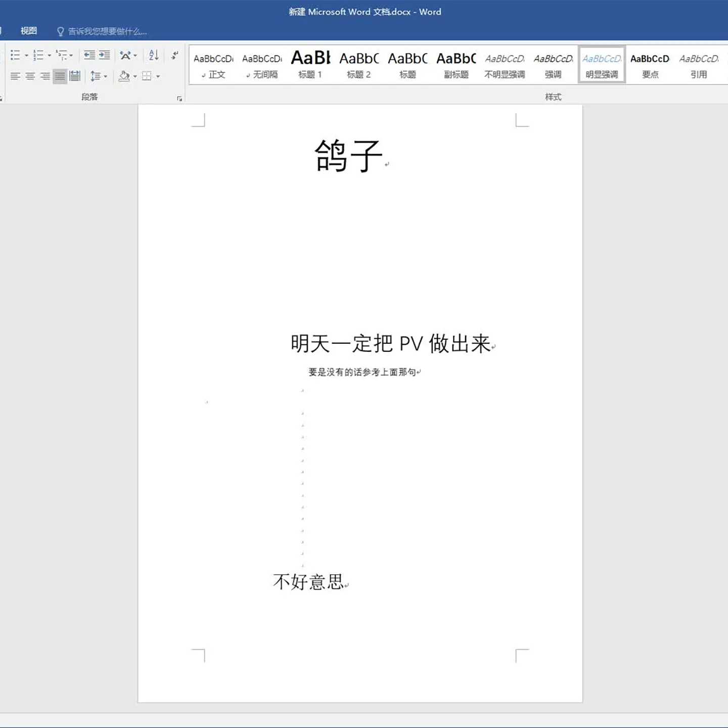The height and width of the screenshot is (728, 728).
Task: Open paragraph settings dialog launcher
Action: point(179,99)
